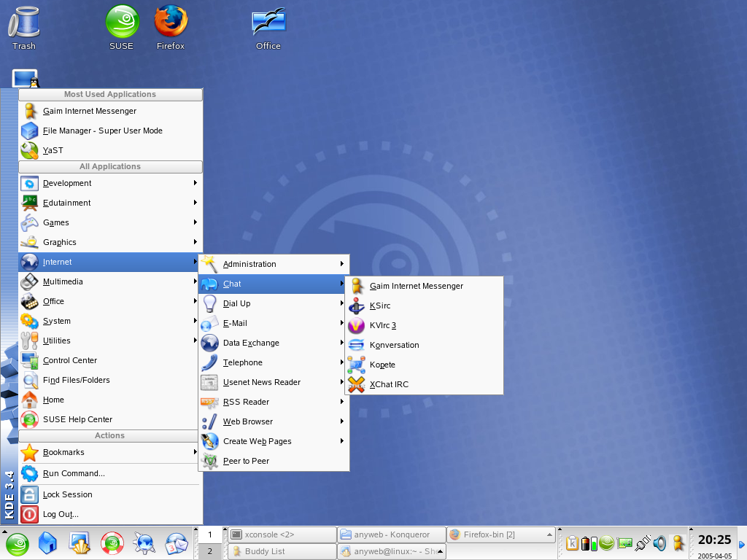Launch YaST from the menu
The height and width of the screenshot is (560, 747).
click(x=111, y=150)
